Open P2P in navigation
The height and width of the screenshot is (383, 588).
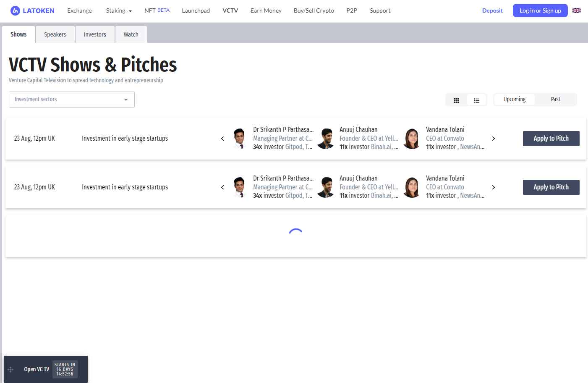(x=352, y=10)
